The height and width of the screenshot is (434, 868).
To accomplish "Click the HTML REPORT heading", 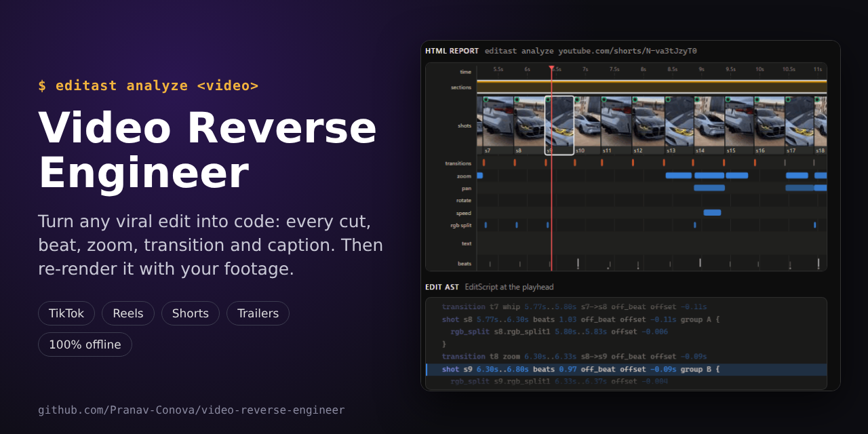I will pos(452,51).
